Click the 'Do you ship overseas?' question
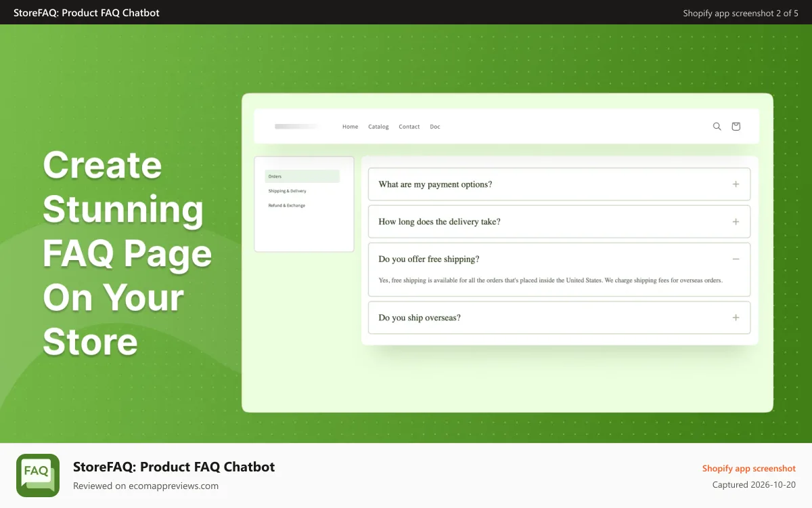812x508 pixels. (420, 318)
